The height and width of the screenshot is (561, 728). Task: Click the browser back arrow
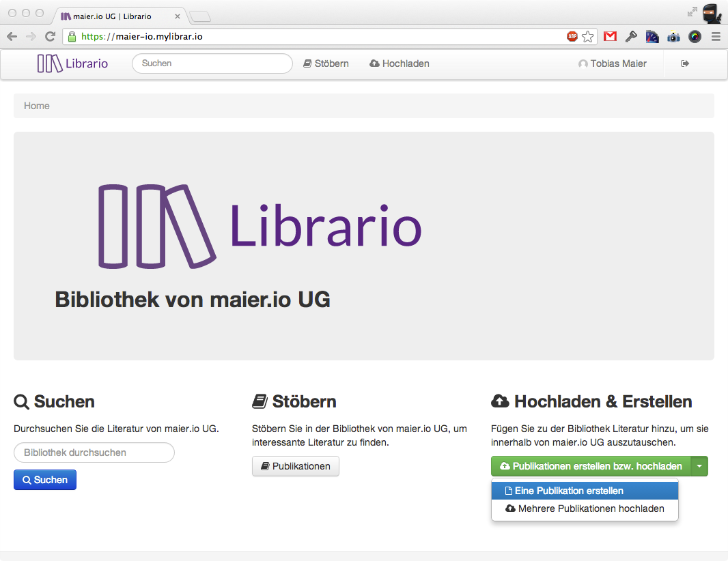(12, 37)
